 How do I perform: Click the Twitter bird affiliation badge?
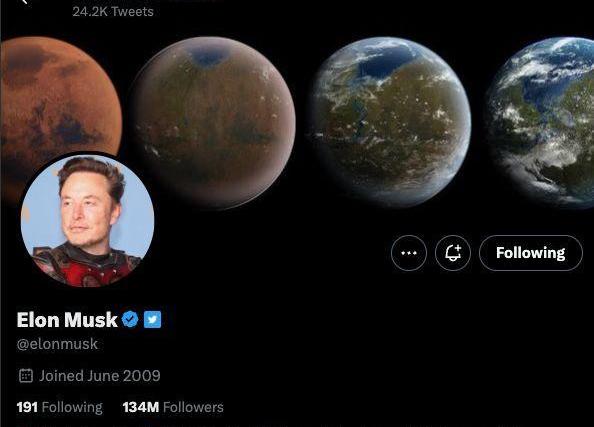(x=152, y=319)
